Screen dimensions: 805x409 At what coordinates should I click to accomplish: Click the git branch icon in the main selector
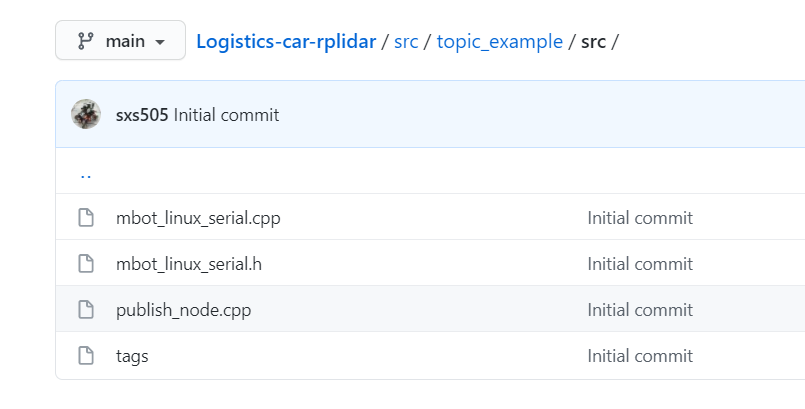click(x=86, y=41)
